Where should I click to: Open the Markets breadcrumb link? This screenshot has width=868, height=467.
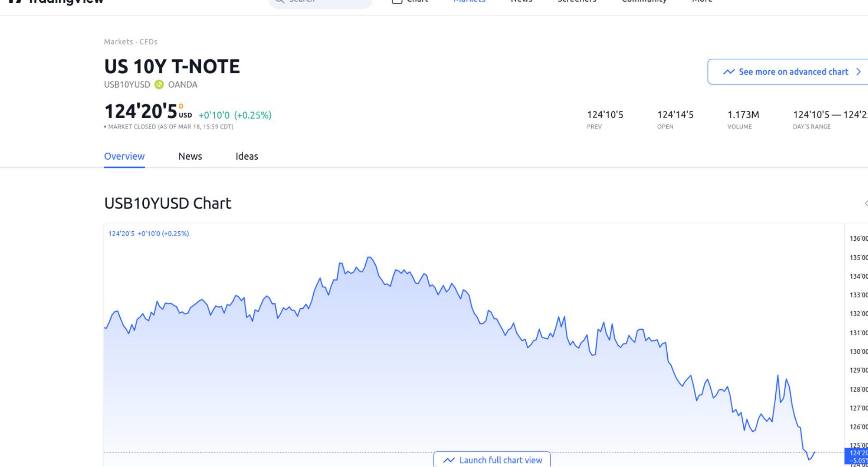click(x=118, y=42)
